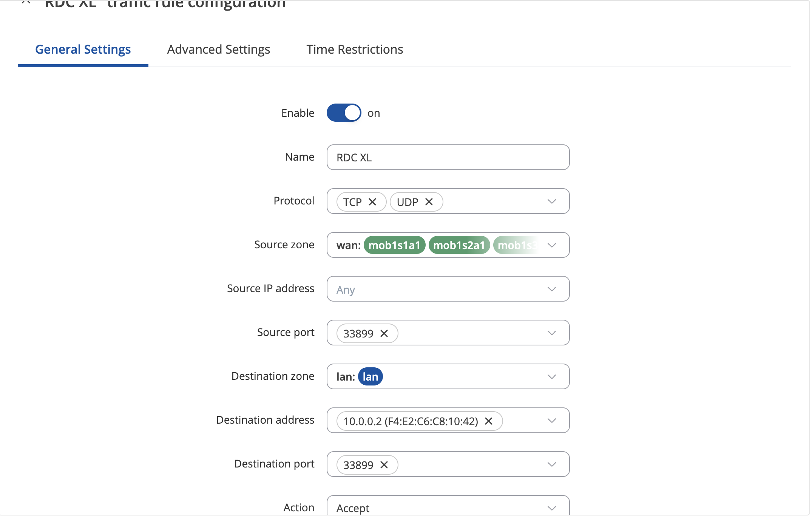Remove the UDP protocol tag
812x517 pixels.
[429, 202]
